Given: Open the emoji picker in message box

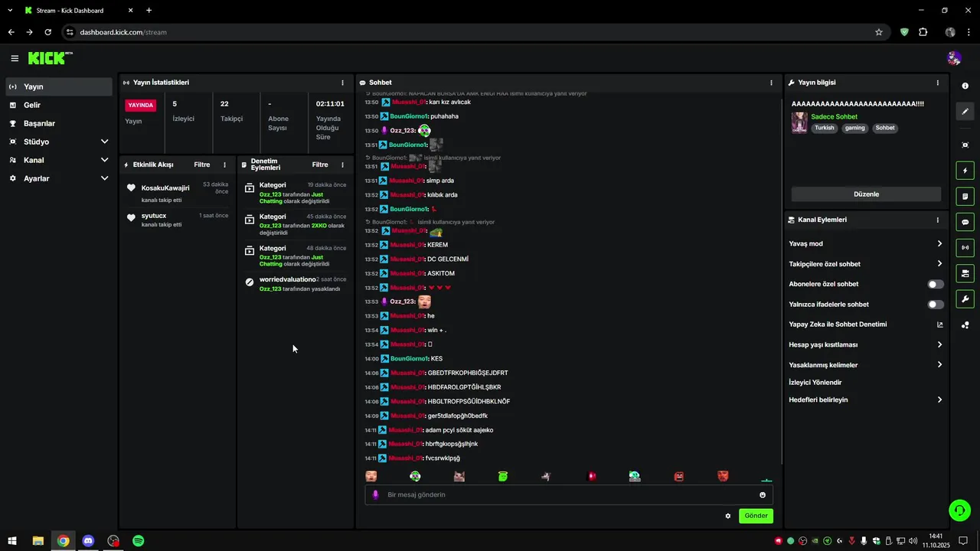Looking at the screenshot, I should (763, 495).
